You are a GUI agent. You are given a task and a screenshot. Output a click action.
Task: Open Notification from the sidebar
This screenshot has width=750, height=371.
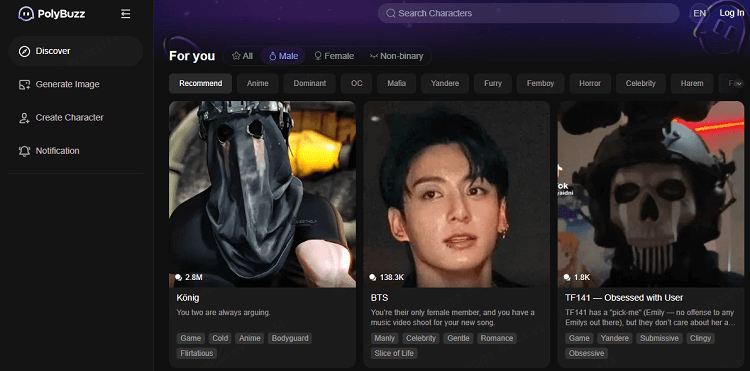pos(76,151)
